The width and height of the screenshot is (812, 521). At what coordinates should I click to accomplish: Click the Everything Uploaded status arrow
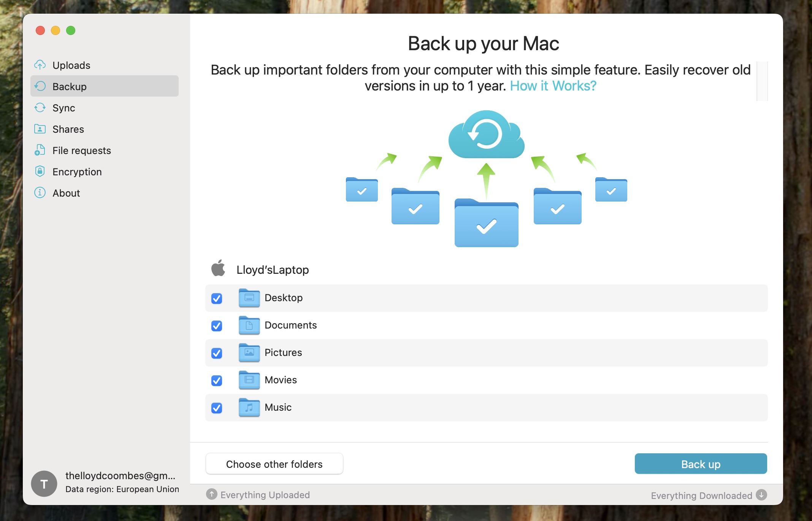click(211, 495)
